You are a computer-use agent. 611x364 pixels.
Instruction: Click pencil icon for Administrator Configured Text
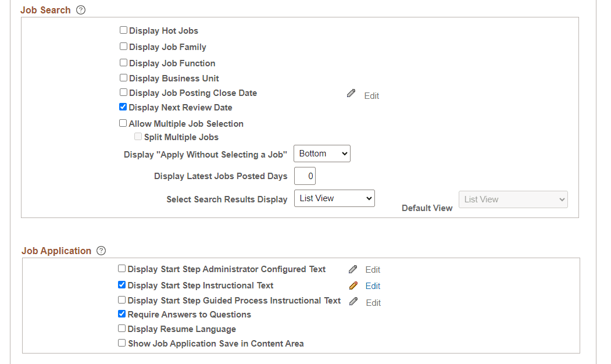click(x=353, y=269)
